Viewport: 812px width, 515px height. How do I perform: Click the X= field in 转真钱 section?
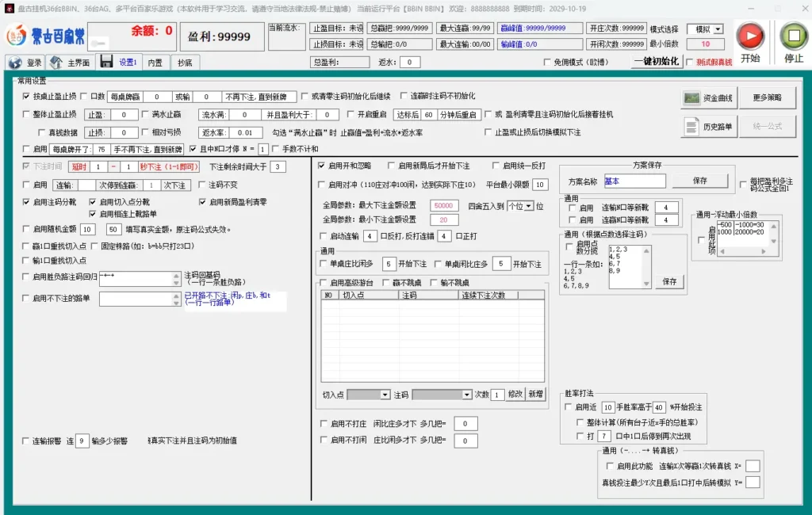pos(753,467)
